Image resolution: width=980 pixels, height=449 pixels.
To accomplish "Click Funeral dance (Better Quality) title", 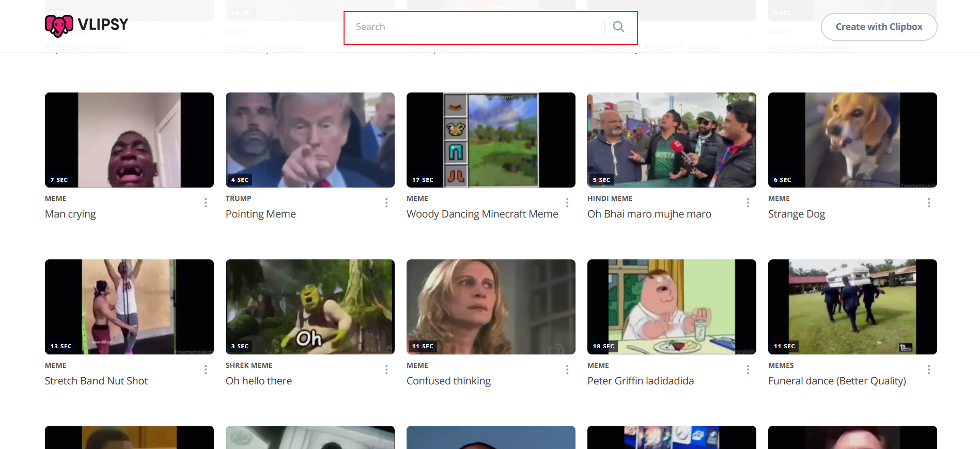I will point(837,381).
